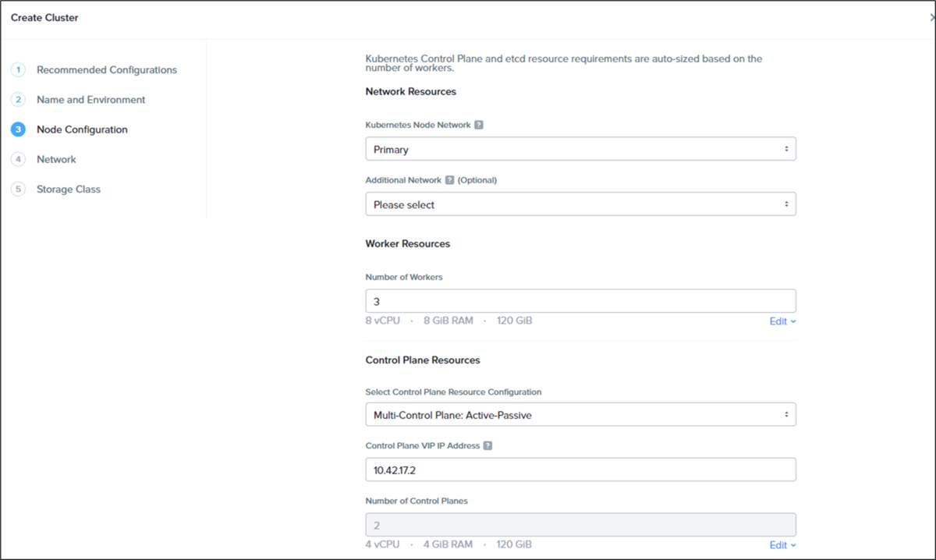Open the Network step in sidebar
This screenshot has width=936, height=560.
click(56, 159)
